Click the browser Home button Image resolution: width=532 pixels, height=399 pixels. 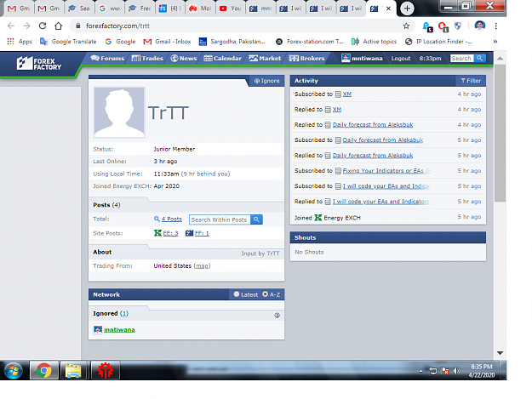coord(59,26)
